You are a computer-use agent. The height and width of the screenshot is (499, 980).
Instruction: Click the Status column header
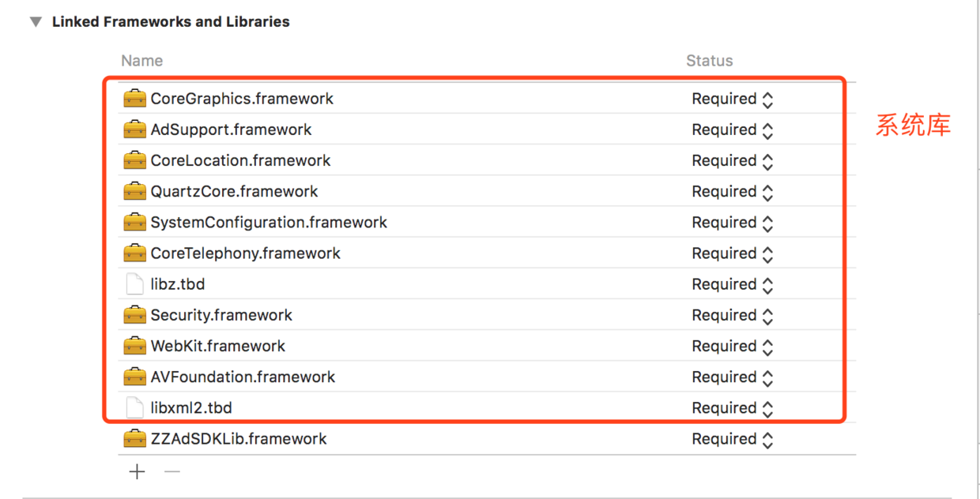709,61
